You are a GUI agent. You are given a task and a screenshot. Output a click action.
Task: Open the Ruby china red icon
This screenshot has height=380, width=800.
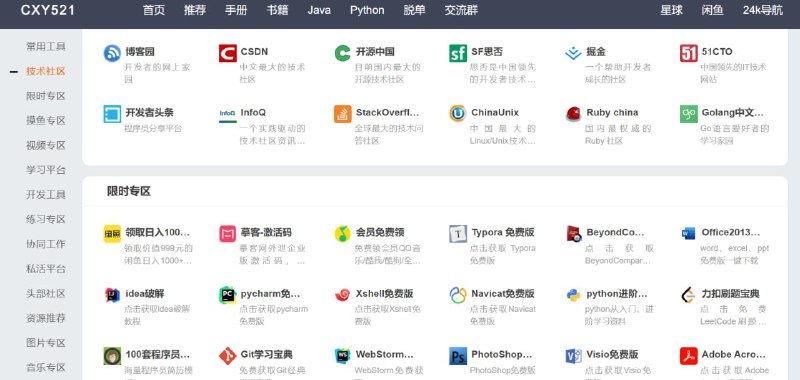573,114
